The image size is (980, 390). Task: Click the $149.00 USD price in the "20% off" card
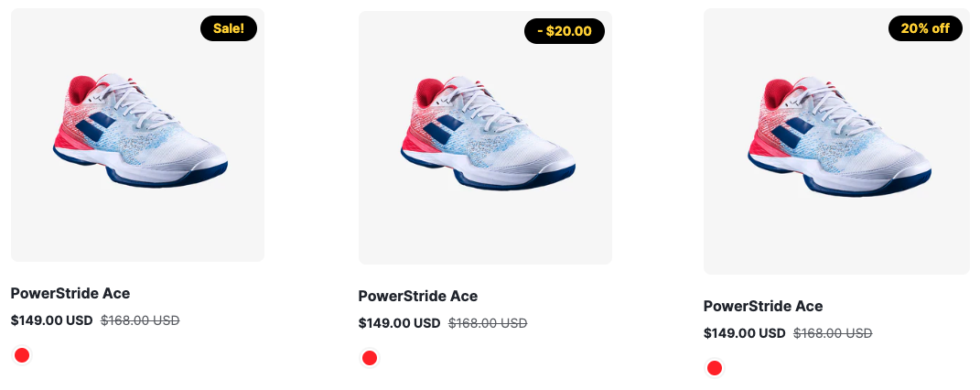(x=744, y=333)
